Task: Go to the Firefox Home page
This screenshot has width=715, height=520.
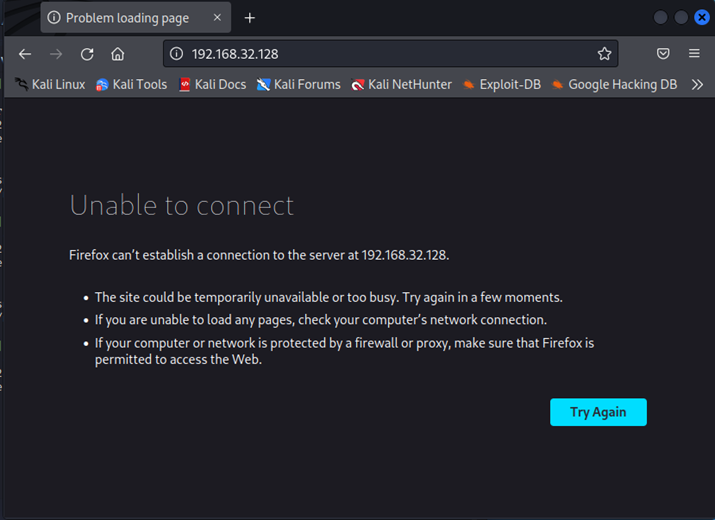Action: (x=118, y=54)
